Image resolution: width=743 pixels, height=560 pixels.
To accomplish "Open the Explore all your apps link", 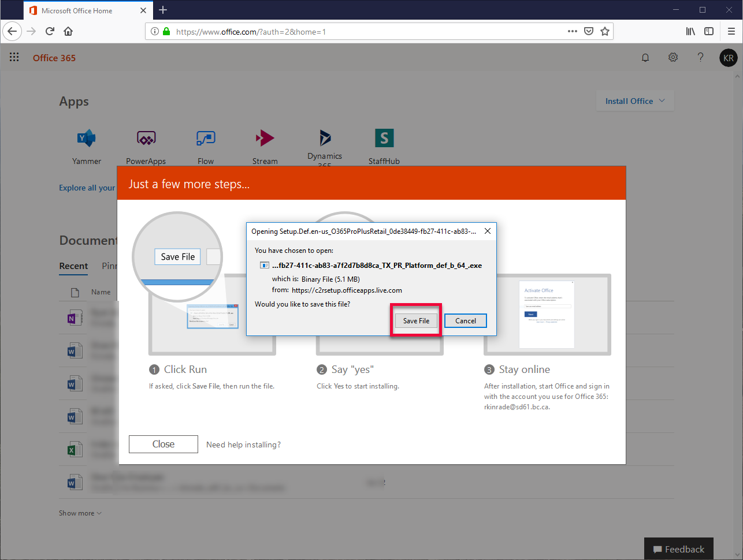I will (88, 188).
